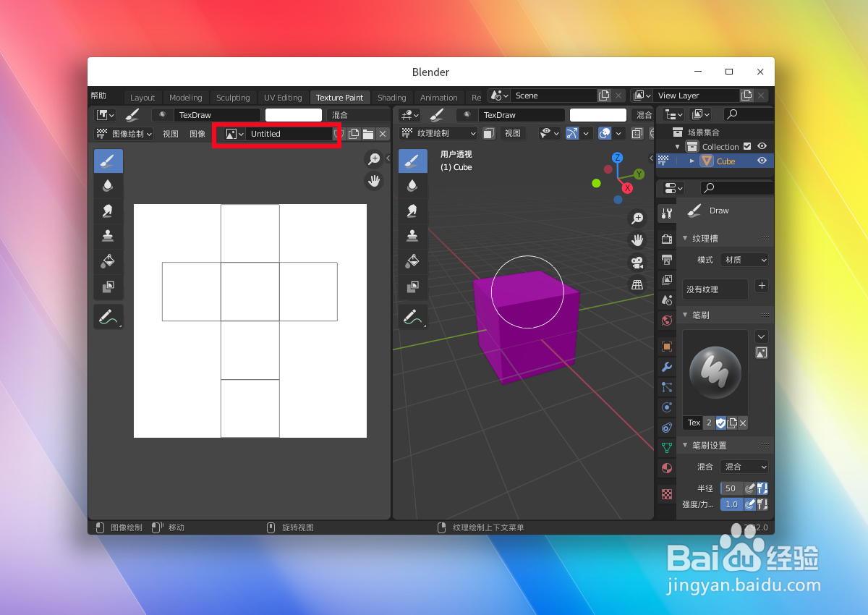Open the Texture properties tab
The height and width of the screenshot is (615, 868).
pos(667,494)
